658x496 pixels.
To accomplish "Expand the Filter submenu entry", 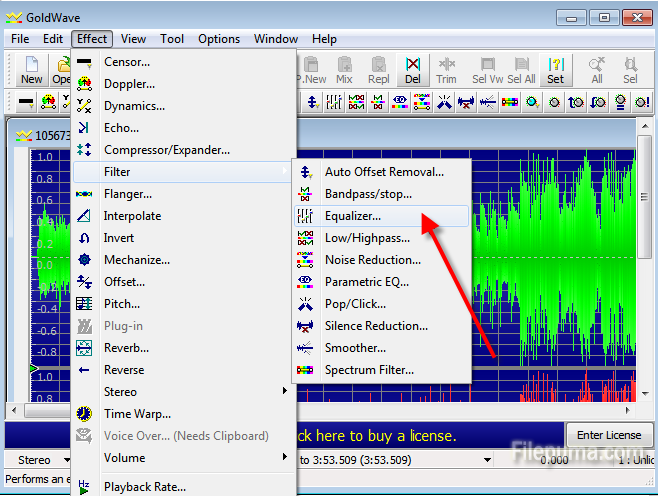I will click(117, 172).
